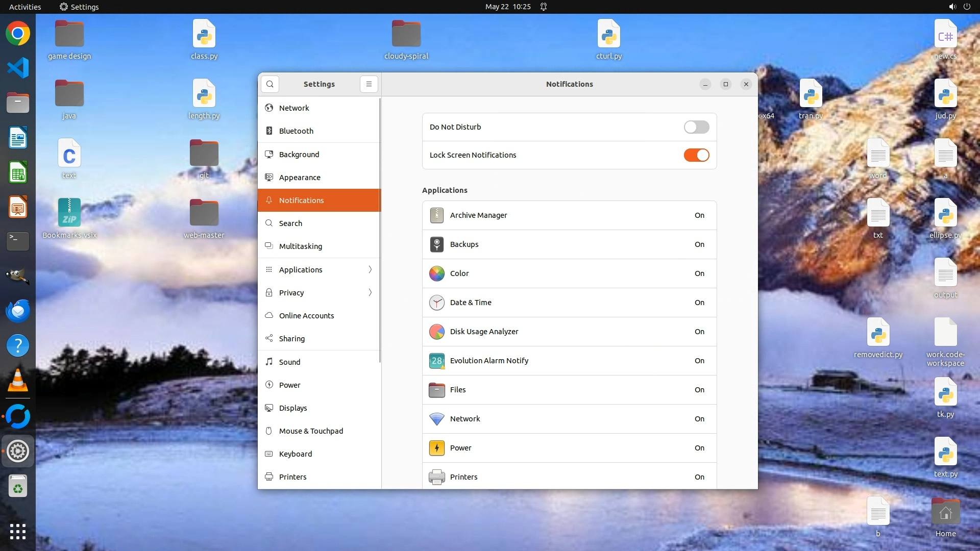
Task: Open the Activities overview
Action: pos(25,7)
